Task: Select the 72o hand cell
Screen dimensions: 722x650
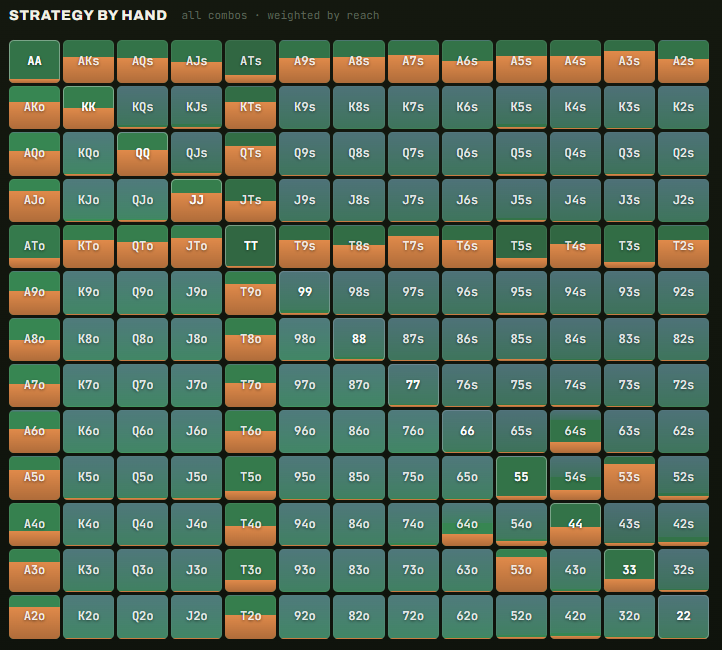Action: coord(413,616)
